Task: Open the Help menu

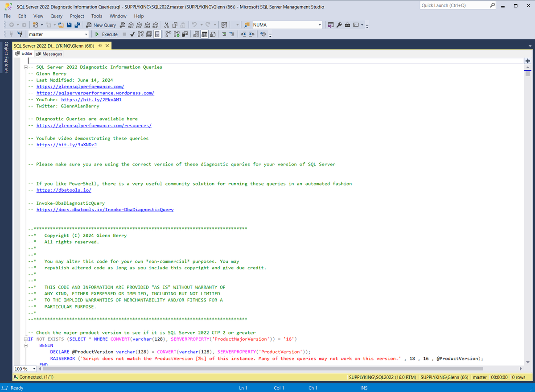Action: coord(139,16)
